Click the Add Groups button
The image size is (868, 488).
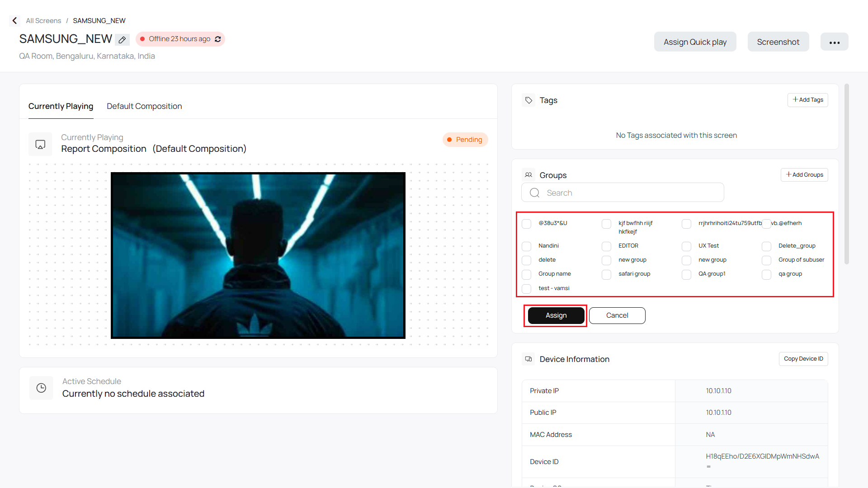(804, 175)
